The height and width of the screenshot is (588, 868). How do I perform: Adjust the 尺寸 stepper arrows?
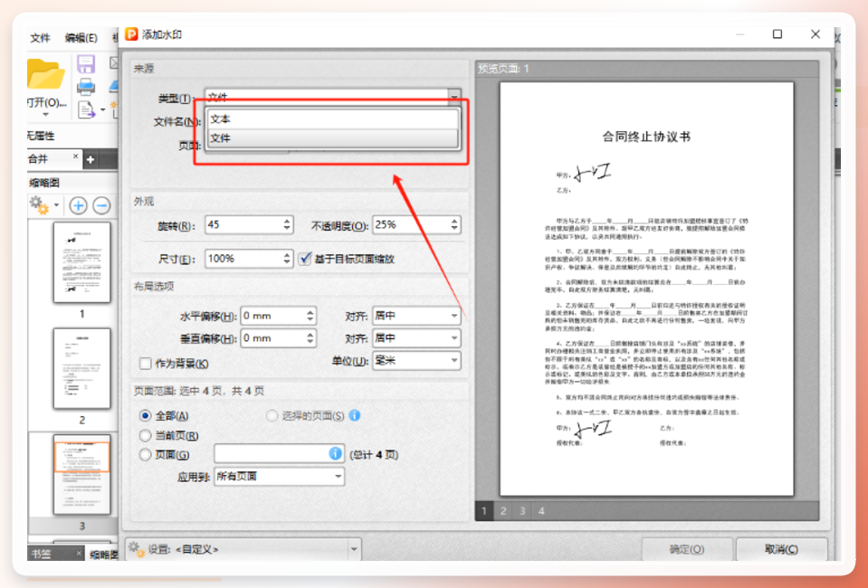coord(286,259)
